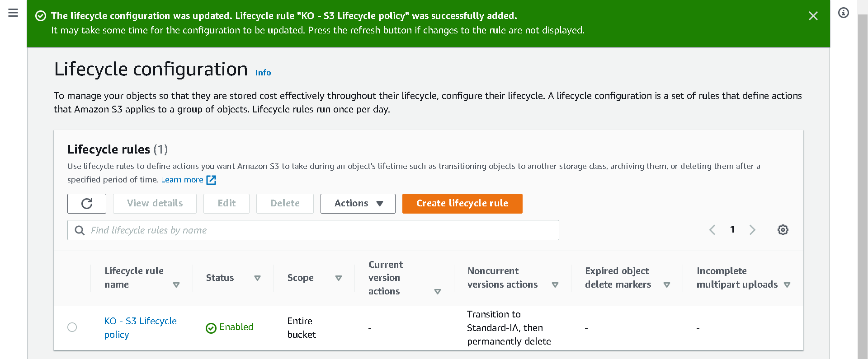Focus the Find lifecycle rules search field

(313, 230)
